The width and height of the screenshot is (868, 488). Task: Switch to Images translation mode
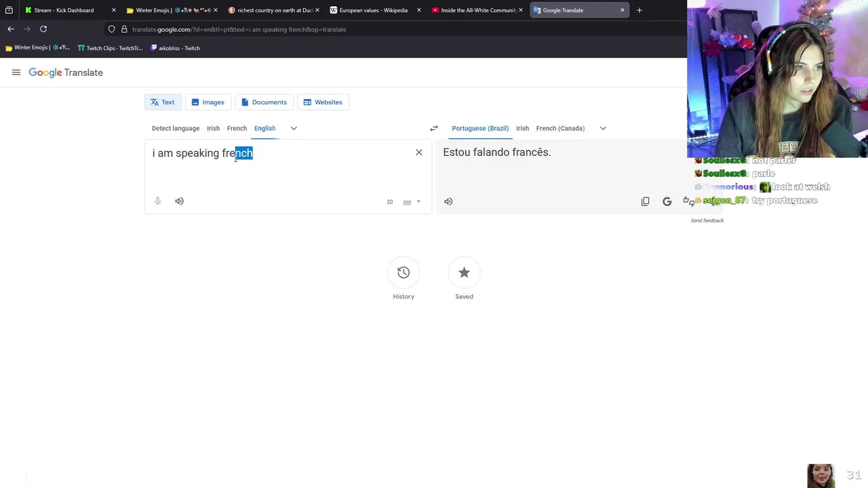[x=208, y=102]
